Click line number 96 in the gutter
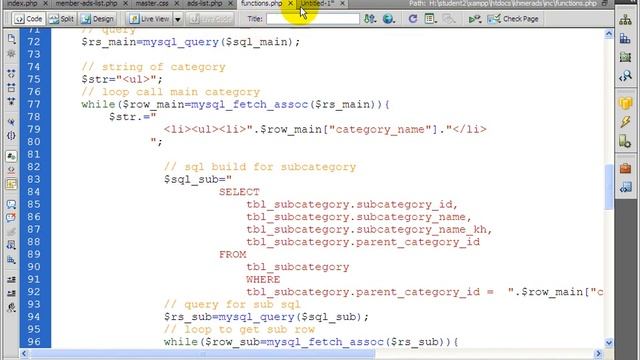This screenshot has height=360, width=640. click(34, 342)
